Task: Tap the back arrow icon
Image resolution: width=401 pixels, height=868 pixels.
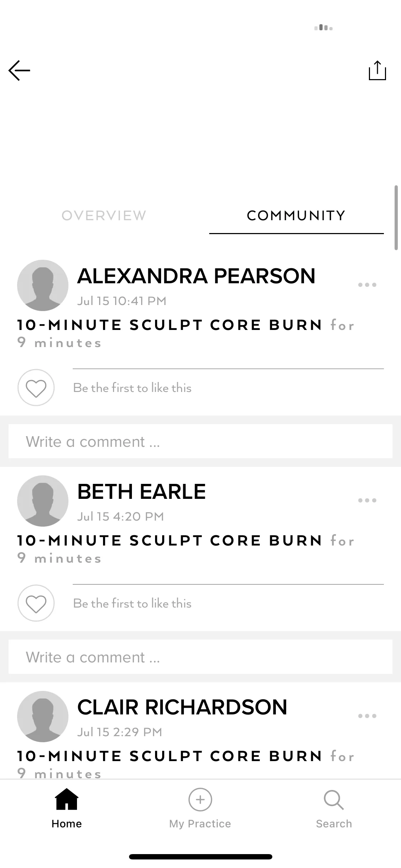Action: coord(19,70)
